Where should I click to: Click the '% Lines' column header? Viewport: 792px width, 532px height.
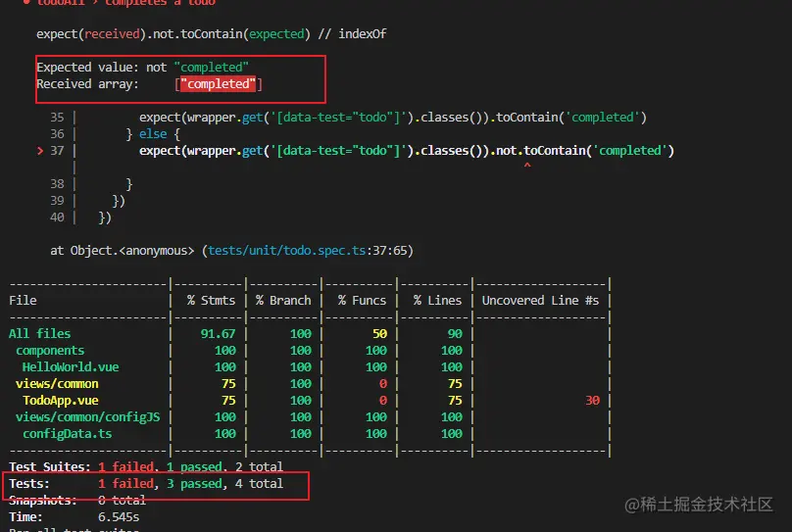[437, 301]
